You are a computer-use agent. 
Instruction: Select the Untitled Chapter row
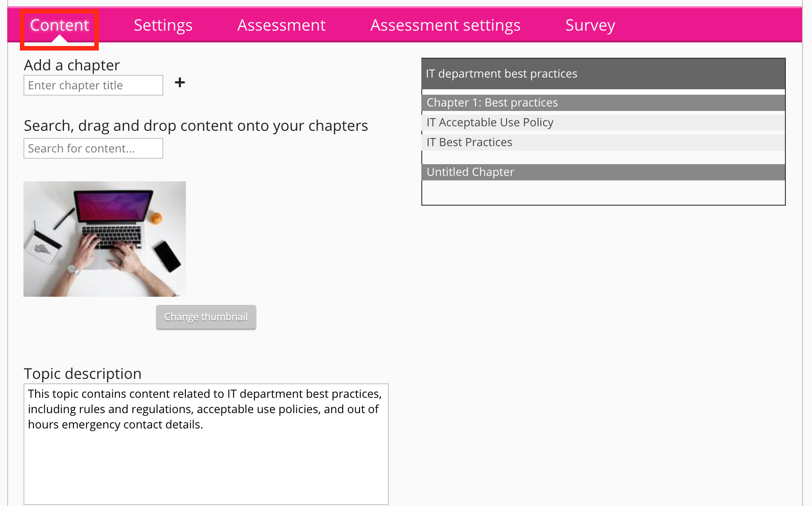click(603, 172)
